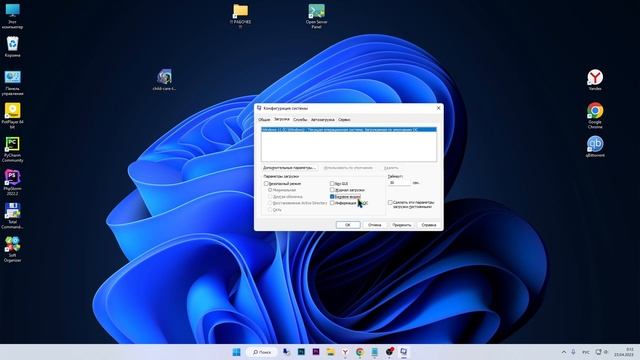
Task: Open Панель управления desktop shortcut
Action: [12, 83]
